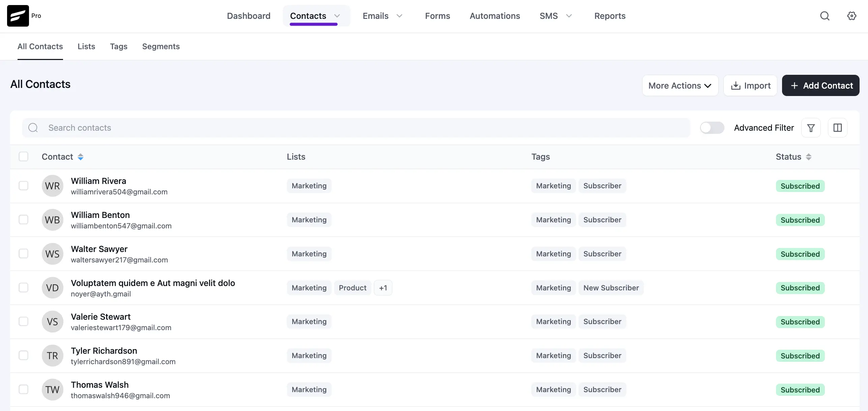Open Thomas Walsh's contact name link
Viewport: 868px width, 411px height.
tap(99, 385)
